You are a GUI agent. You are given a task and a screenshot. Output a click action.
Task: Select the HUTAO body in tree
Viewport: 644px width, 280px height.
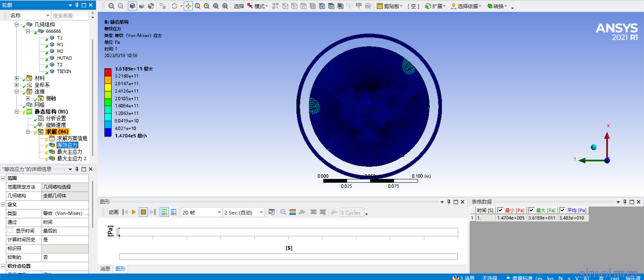tap(64, 58)
